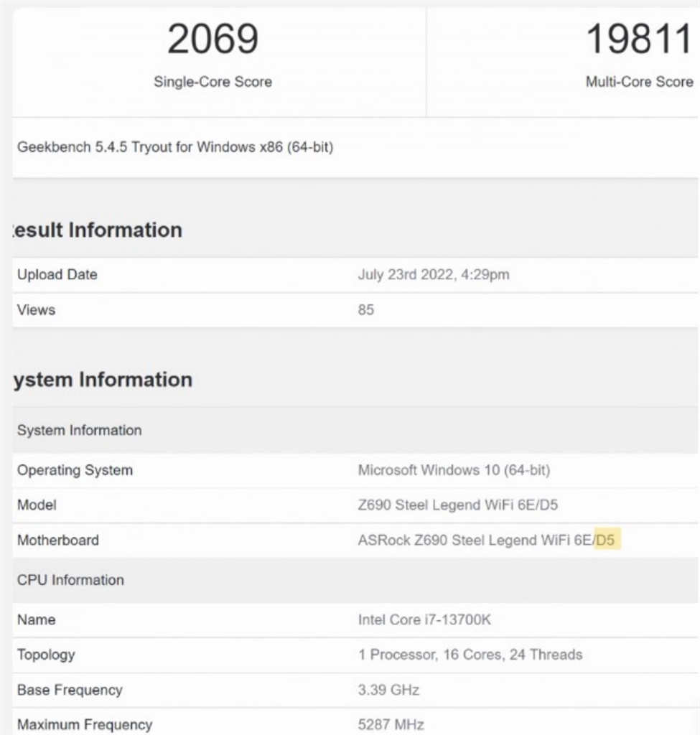
Task: Click the Upload Date row label
Action: click(57, 275)
